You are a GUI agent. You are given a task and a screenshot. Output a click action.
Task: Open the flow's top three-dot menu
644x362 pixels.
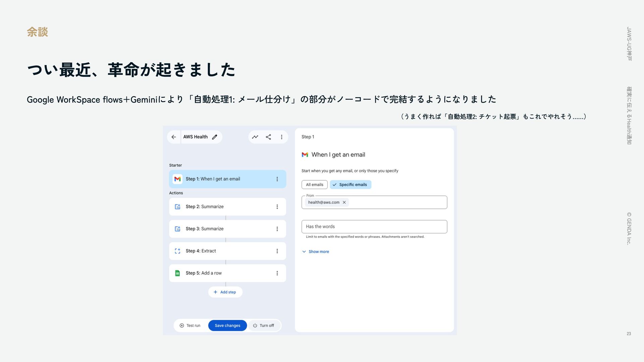click(x=281, y=137)
